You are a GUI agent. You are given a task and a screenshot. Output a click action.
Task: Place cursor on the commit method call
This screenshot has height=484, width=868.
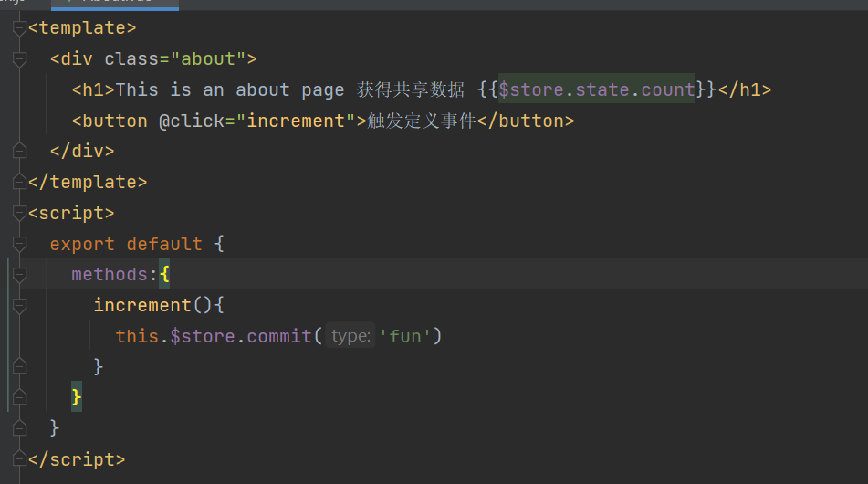(279, 336)
